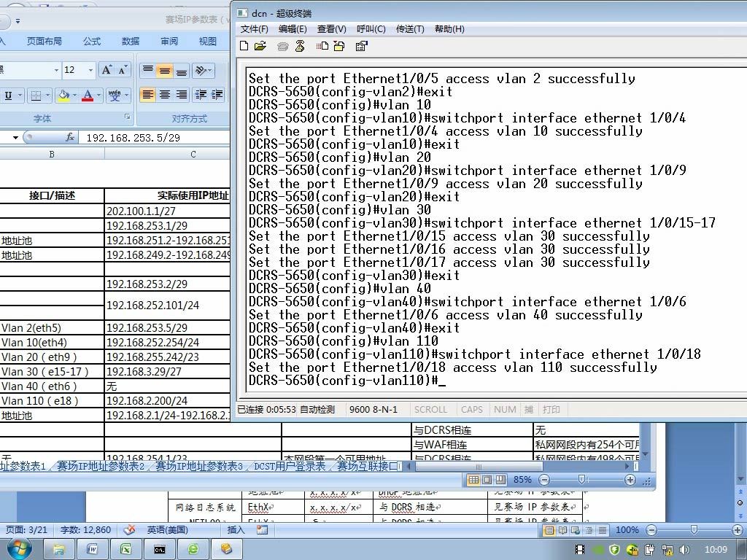The height and width of the screenshot is (560, 747).
Task: Switch Excel to Page Break Preview
Action: click(x=500, y=480)
